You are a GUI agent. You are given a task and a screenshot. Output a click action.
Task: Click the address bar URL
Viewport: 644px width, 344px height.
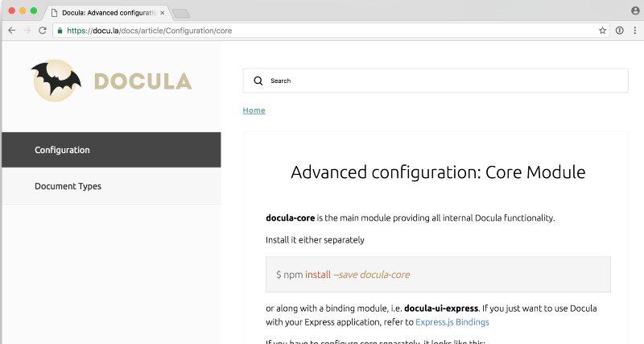tap(322, 31)
